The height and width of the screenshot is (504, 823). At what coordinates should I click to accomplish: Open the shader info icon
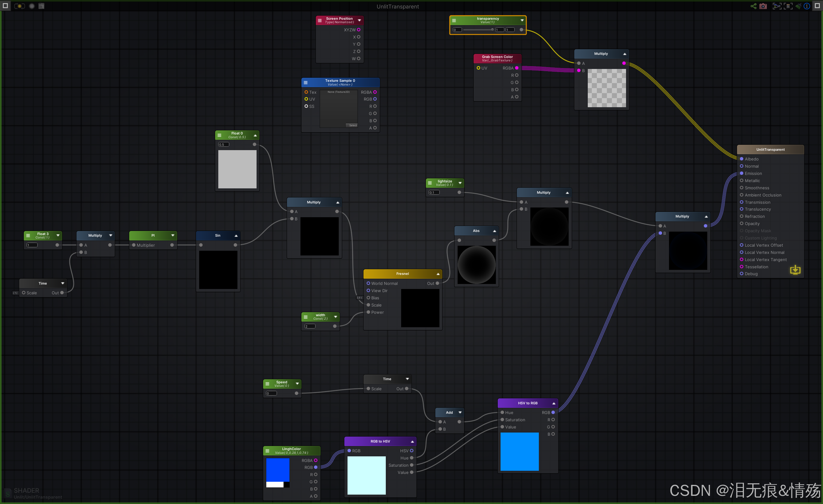[x=807, y=6]
